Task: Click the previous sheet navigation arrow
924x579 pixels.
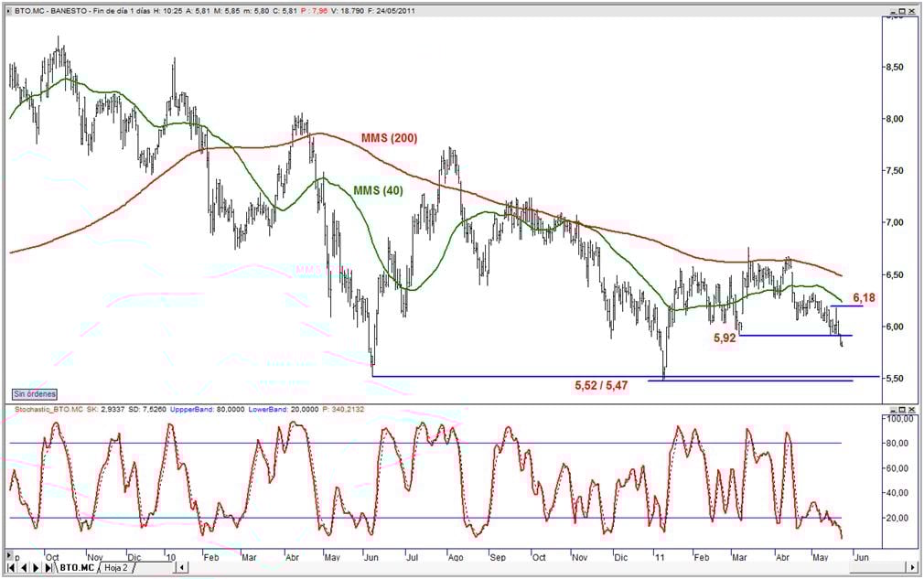Action: [x=24, y=567]
